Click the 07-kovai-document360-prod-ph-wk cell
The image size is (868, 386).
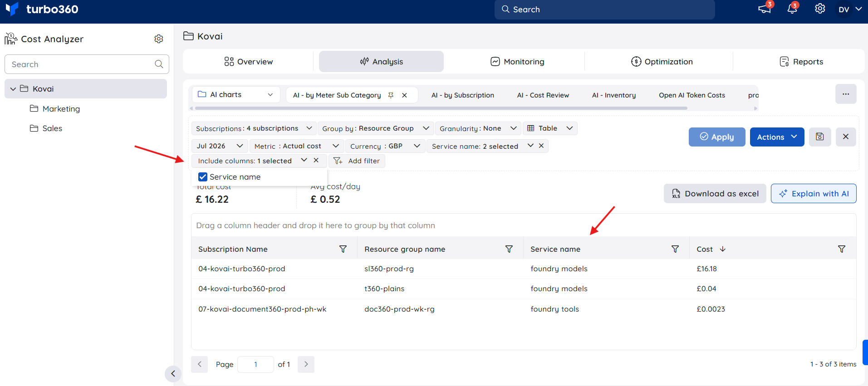pos(262,309)
